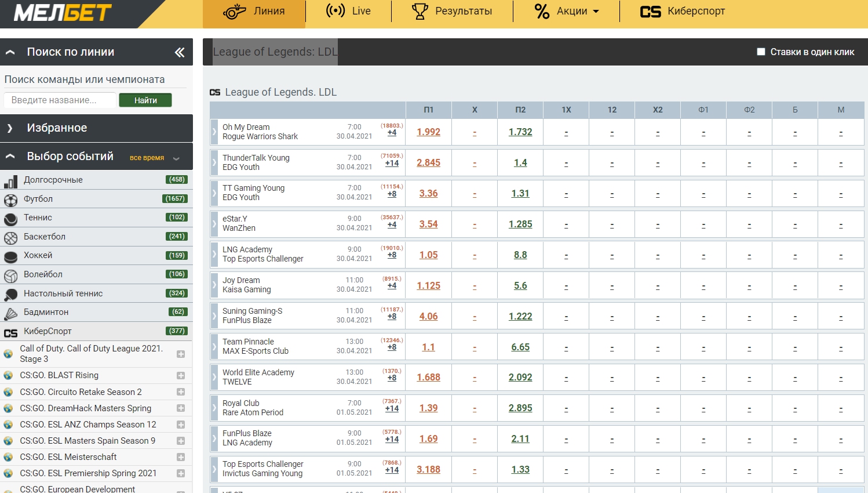Expand the eStar.Y vs WanZhen row
This screenshot has height=493, width=868.
point(214,224)
